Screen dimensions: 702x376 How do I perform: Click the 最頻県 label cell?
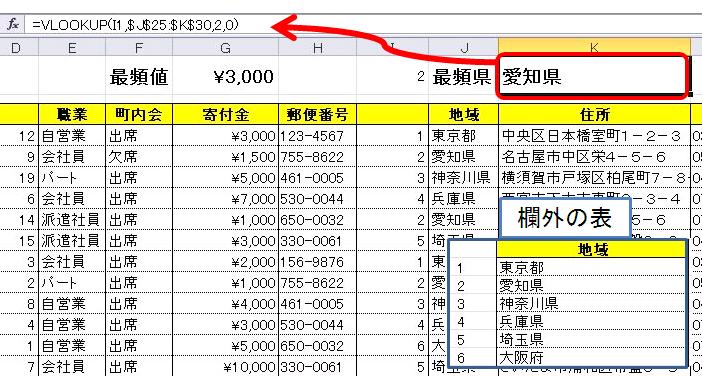[x=463, y=77]
